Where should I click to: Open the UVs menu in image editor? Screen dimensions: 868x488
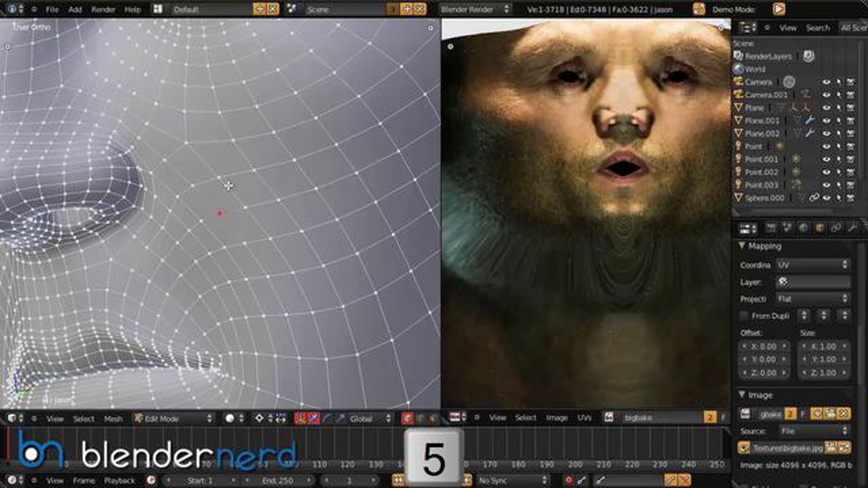[x=584, y=418]
